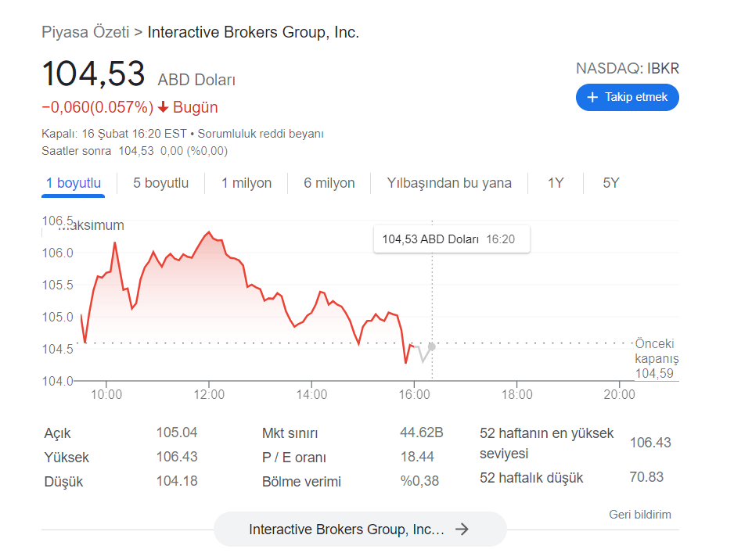This screenshot has width=752, height=560.
Task: Select the 1 boyutlu range tab
Action: (73, 182)
